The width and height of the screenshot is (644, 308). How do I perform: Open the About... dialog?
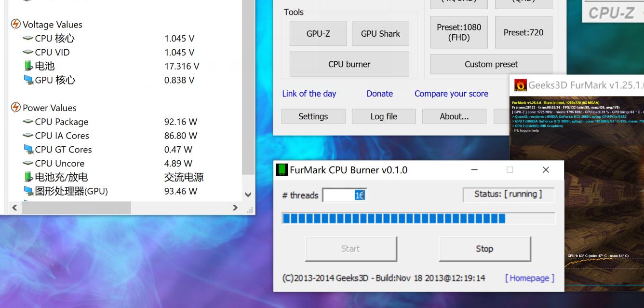454,116
